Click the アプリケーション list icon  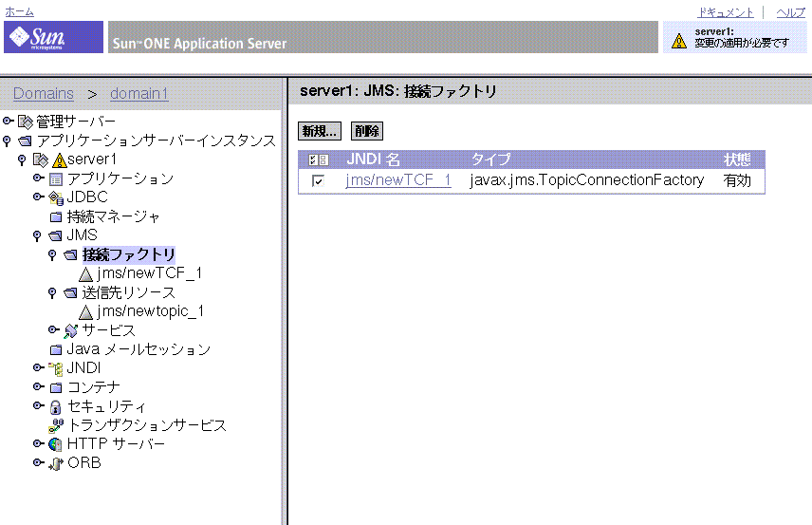tap(56, 179)
